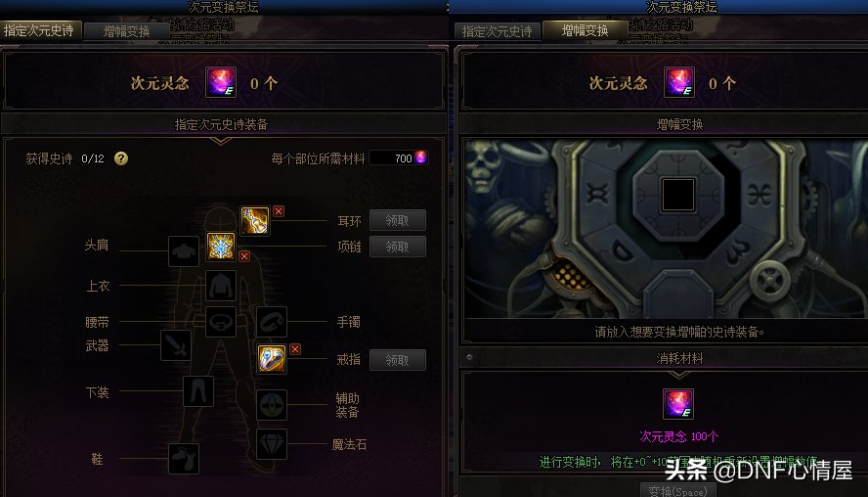Image resolution: width=868 pixels, height=497 pixels.
Task: Click the earring equipment slot icon
Action: (x=255, y=220)
